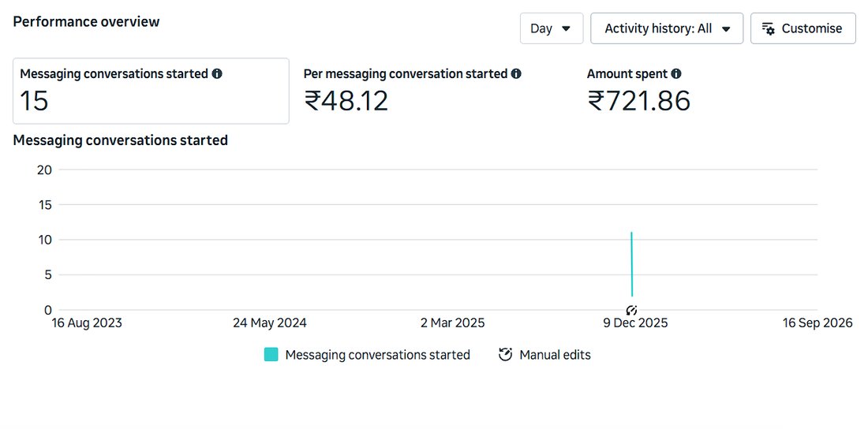
Task: Click the Performance overview heading
Action: pyautogui.click(x=86, y=21)
